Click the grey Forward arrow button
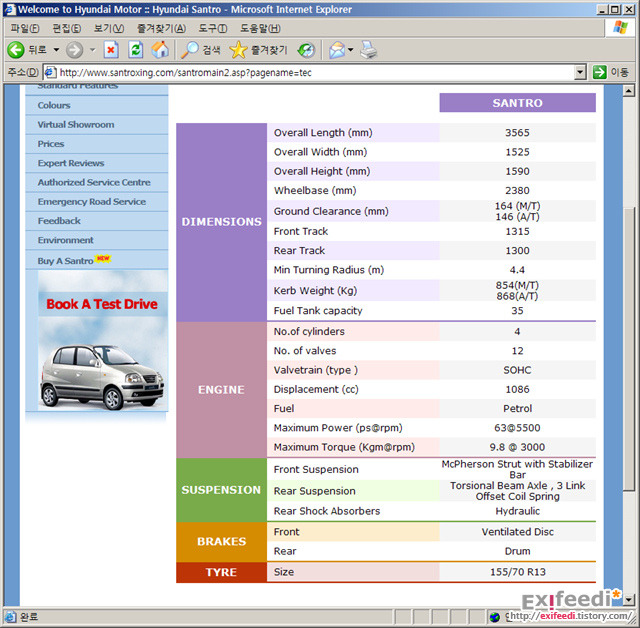 click(74, 50)
